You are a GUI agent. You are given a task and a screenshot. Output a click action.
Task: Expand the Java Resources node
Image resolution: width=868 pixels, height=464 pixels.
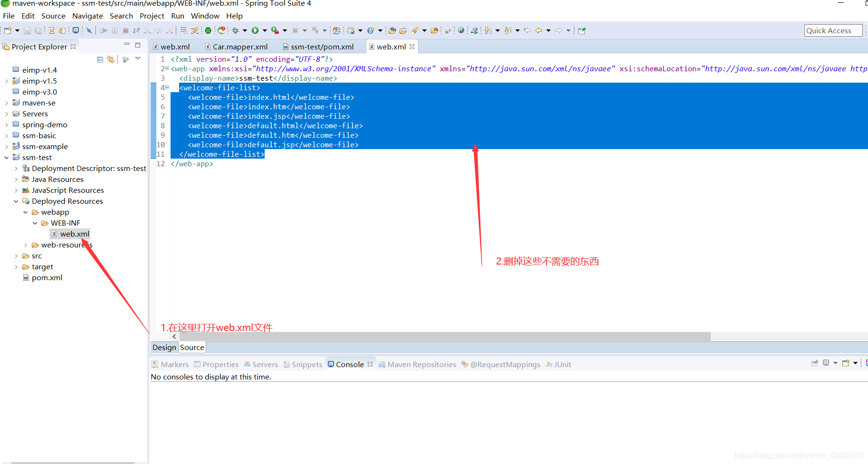pos(16,180)
